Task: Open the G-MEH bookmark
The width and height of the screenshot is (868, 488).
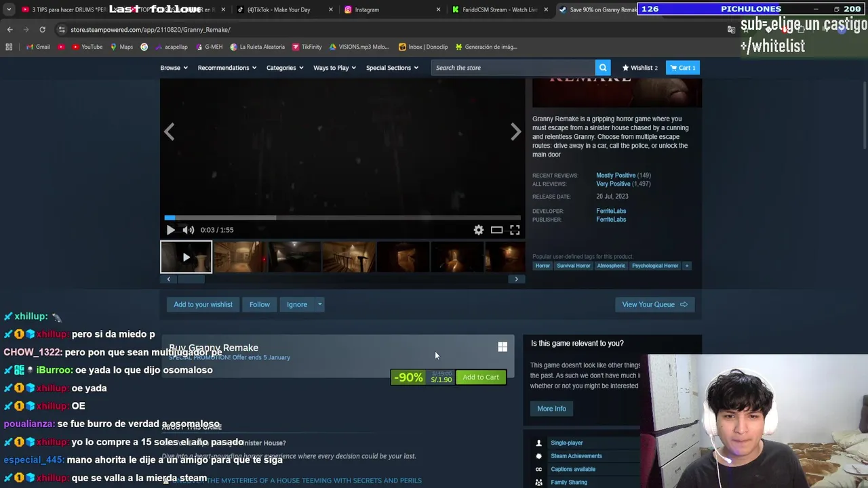Action: pos(208,47)
